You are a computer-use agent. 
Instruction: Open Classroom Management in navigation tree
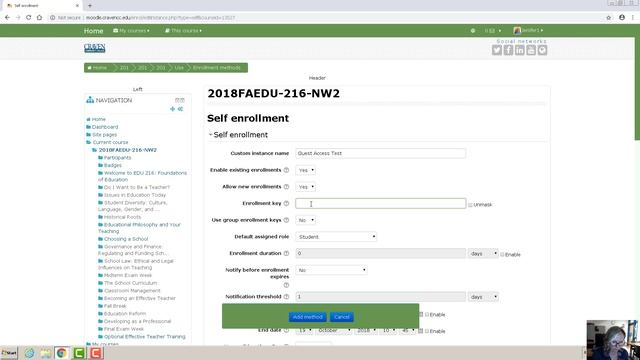[132, 291]
